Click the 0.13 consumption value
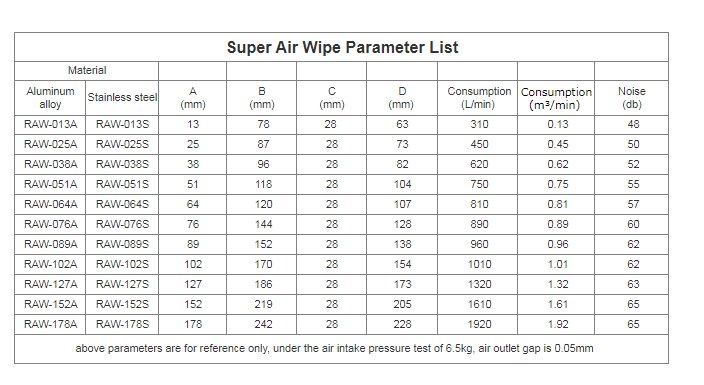Viewport: 704px width, 385px height. click(x=558, y=124)
